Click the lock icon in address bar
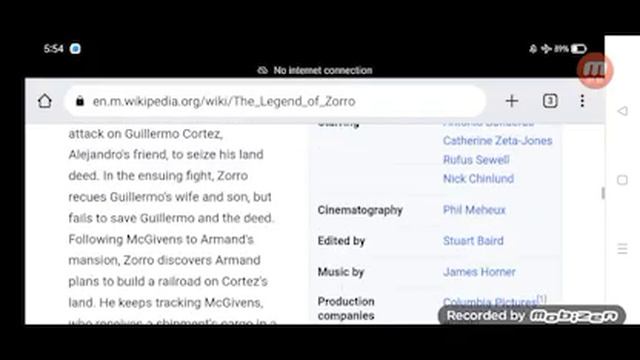Image resolution: width=640 pixels, height=360 pixels. point(80,101)
